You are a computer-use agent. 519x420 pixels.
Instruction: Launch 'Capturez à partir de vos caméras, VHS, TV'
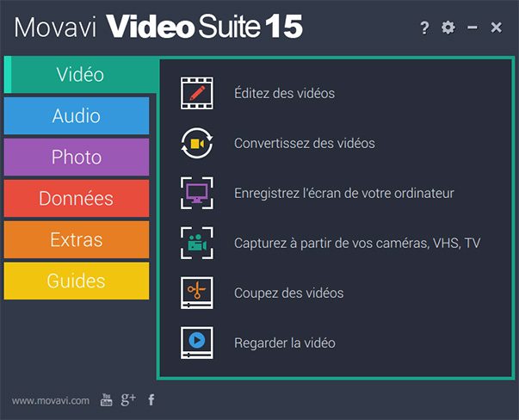(357, 244)
